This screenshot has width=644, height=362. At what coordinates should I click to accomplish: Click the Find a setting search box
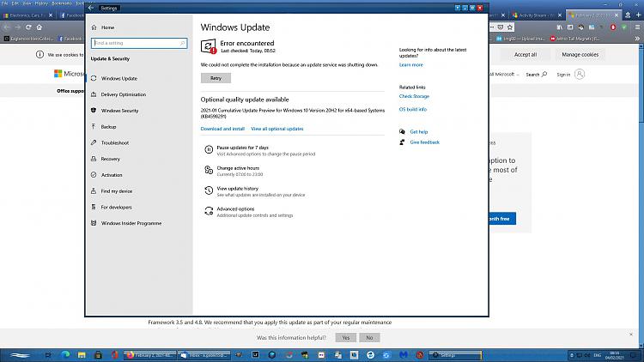pyautogui.click(x=139, y=43)
